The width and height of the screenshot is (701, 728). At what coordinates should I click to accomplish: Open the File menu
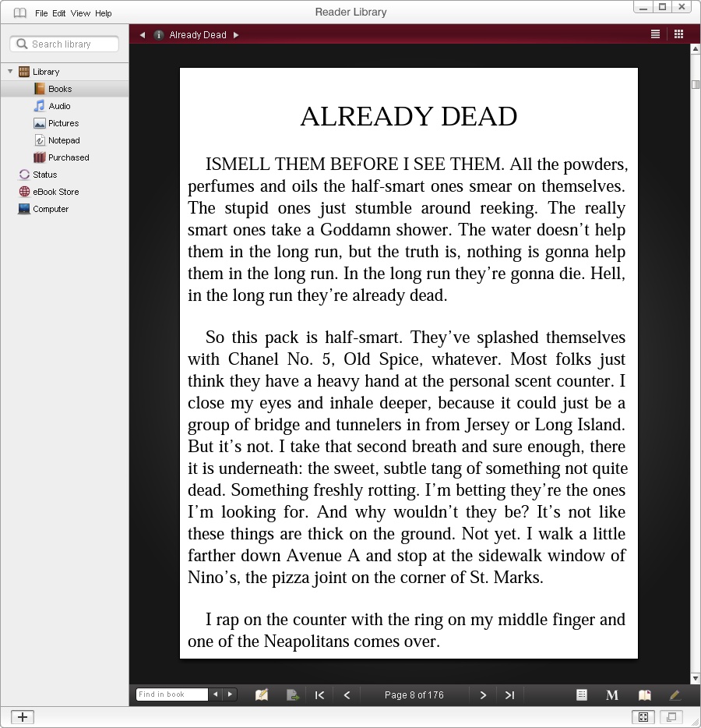(x=41, y=13)
